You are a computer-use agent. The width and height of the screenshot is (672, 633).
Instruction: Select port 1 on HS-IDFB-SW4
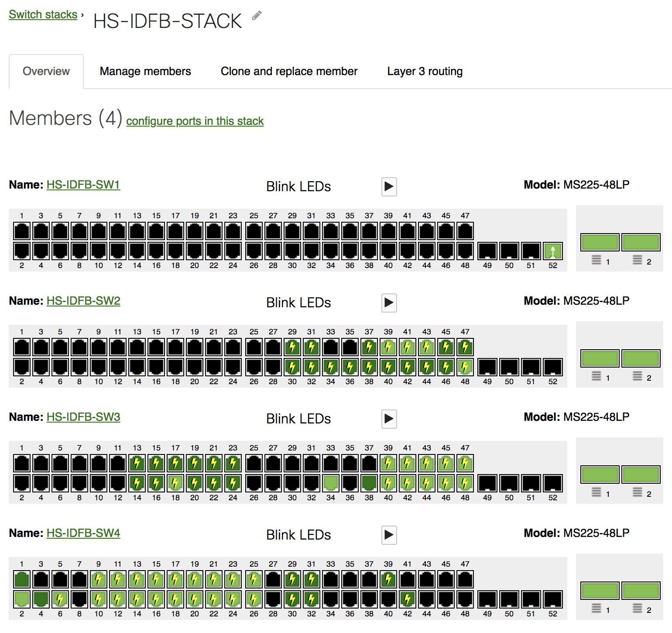pos(22,580)
